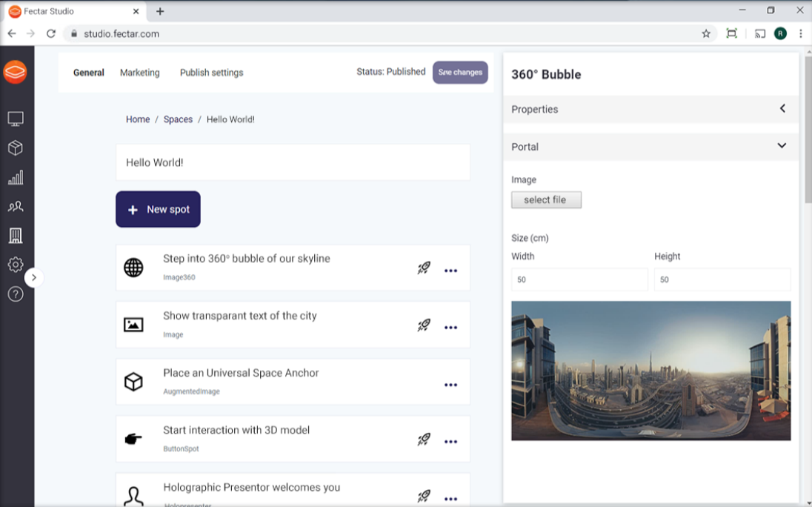Open more options for Holographic Presentor spot

(x=450, y=499)
